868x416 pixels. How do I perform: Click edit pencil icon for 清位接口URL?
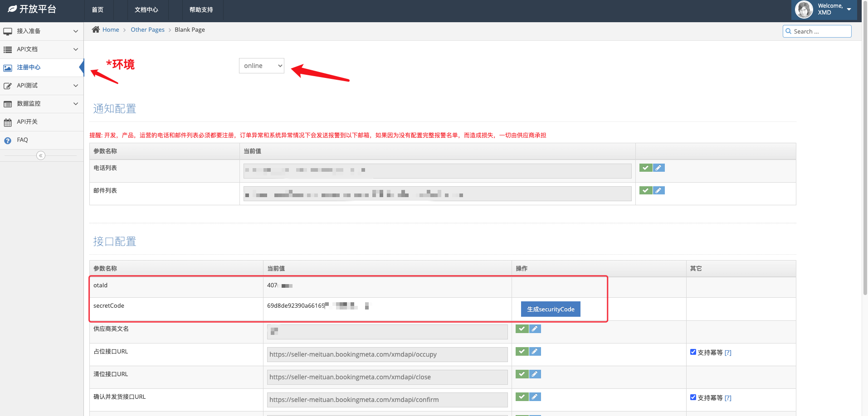coord(535,374)
